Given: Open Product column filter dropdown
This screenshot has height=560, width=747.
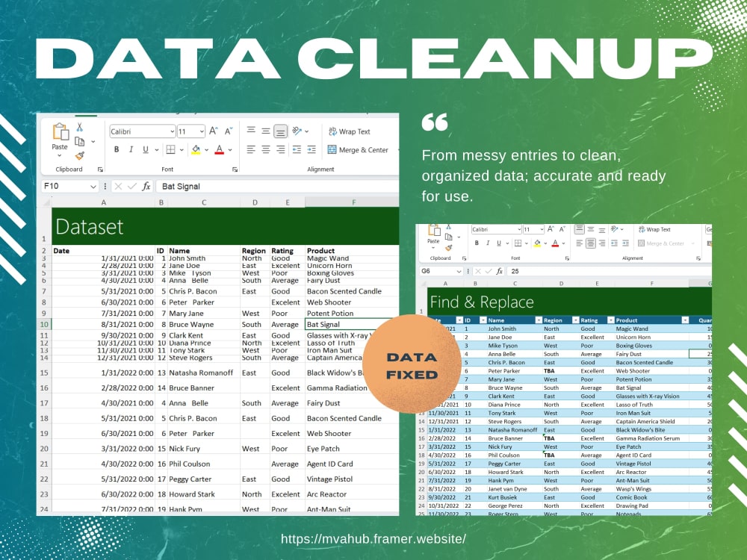Looking at the screenshot, I should (685, 320).
